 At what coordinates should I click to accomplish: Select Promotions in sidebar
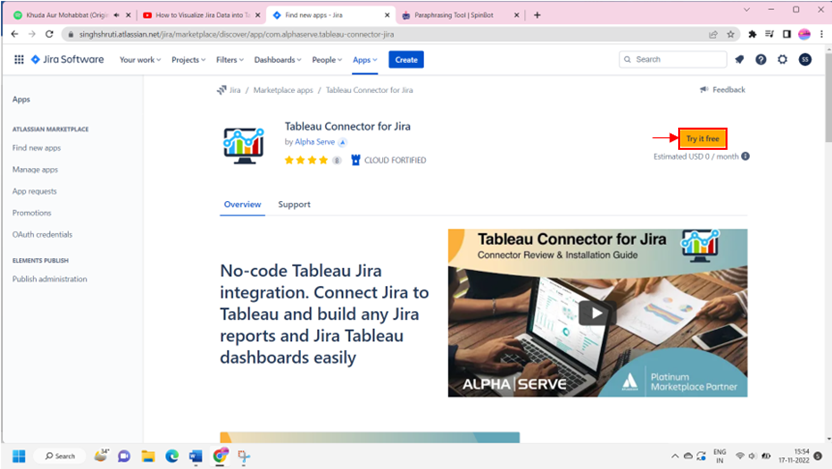point(32,213)
